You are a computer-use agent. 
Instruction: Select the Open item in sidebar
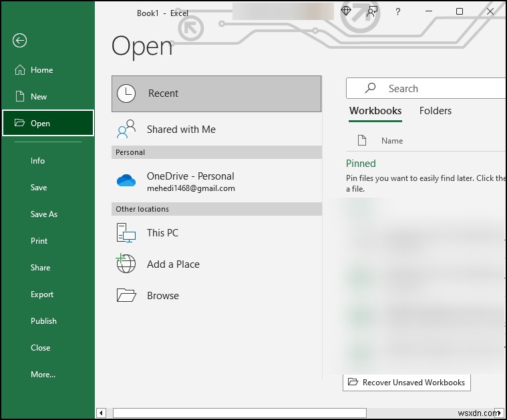point(48,123)
